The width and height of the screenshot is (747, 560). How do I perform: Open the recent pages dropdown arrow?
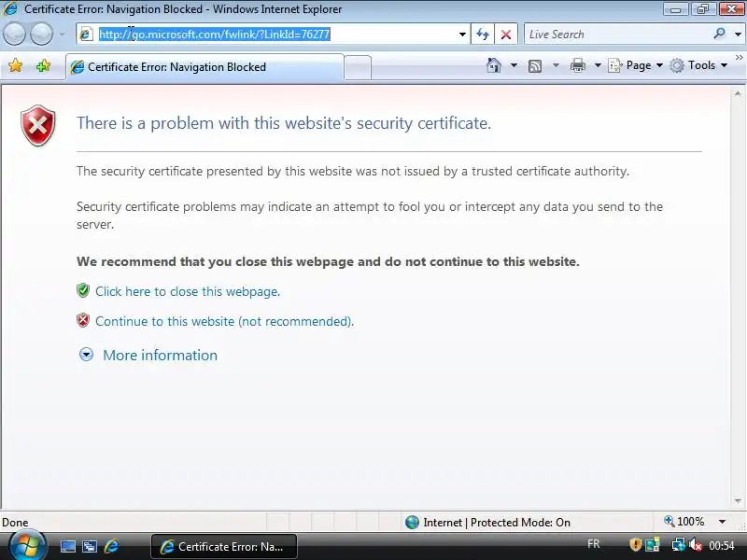(x=62, y=35)
